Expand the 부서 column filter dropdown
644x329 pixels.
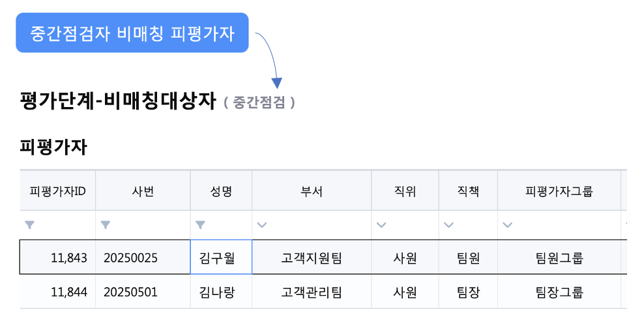(x=262, y=225)
